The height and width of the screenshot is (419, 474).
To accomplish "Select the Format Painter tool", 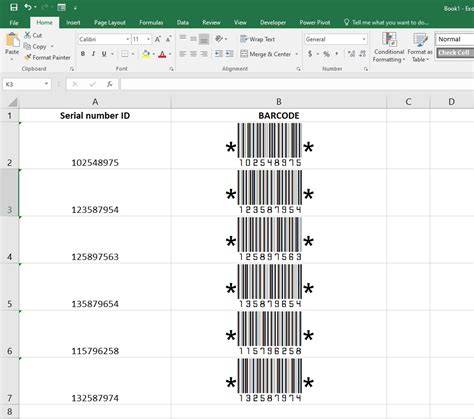I will coord(48,57).
